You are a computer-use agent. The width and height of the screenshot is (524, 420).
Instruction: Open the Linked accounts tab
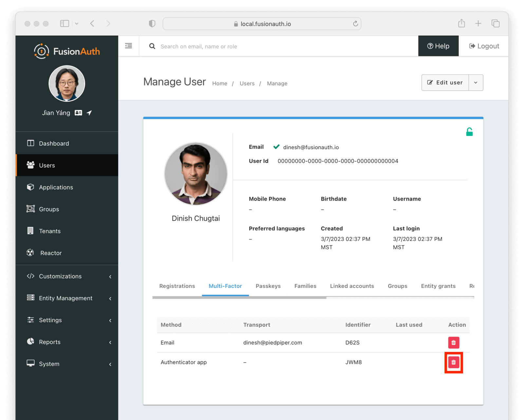point(352,286)
